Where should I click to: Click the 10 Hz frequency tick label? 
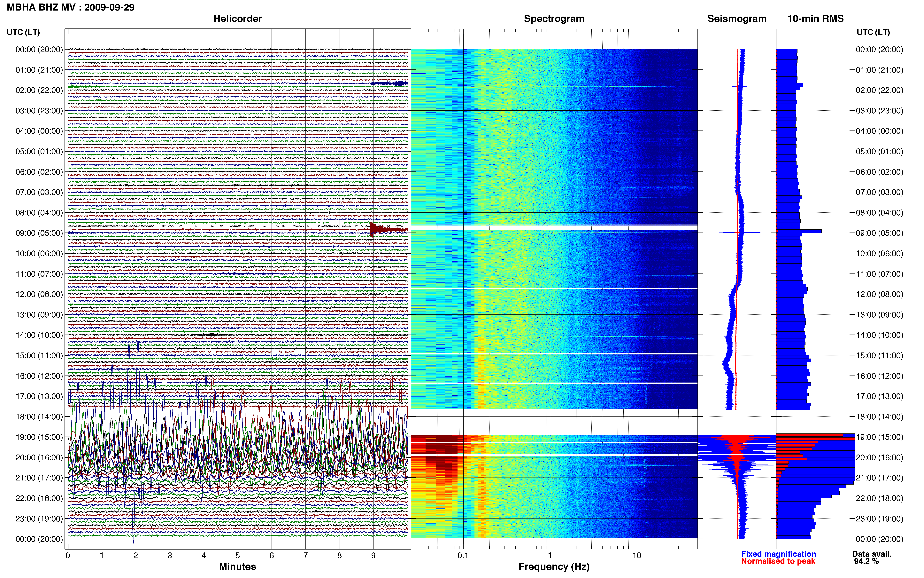637,555
